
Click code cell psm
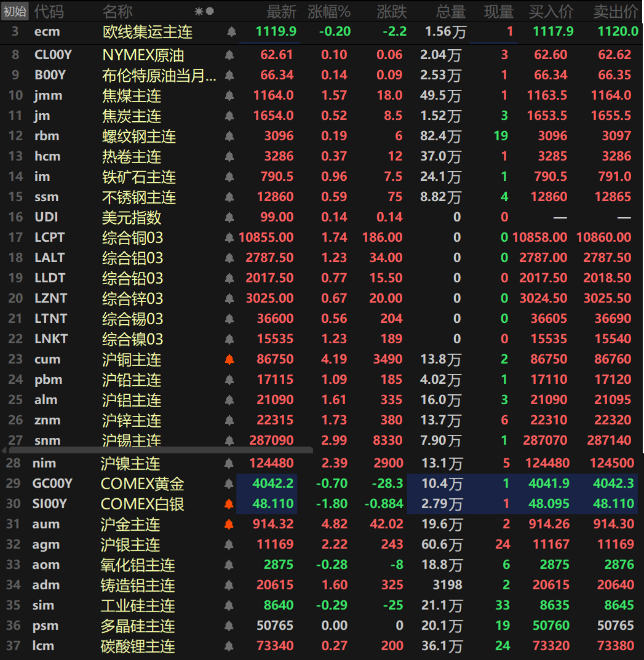pyautogui.click(x=45, y=626)
